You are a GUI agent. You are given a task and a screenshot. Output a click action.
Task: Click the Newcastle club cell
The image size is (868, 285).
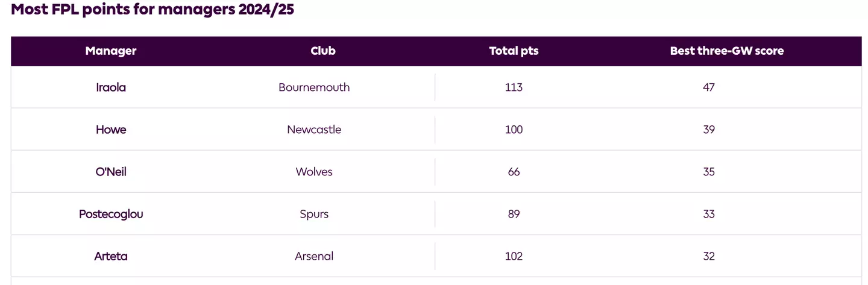(314, 130)
